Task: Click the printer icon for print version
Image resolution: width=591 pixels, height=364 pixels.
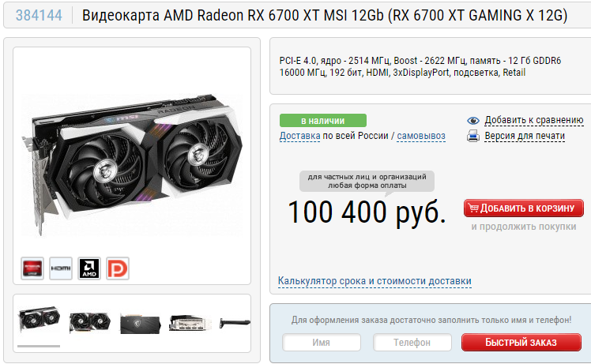Action: pos(473,136)
